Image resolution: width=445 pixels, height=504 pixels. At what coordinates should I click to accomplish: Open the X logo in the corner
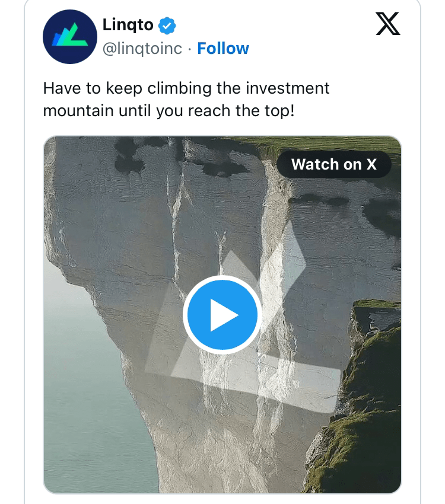(388, 25)
